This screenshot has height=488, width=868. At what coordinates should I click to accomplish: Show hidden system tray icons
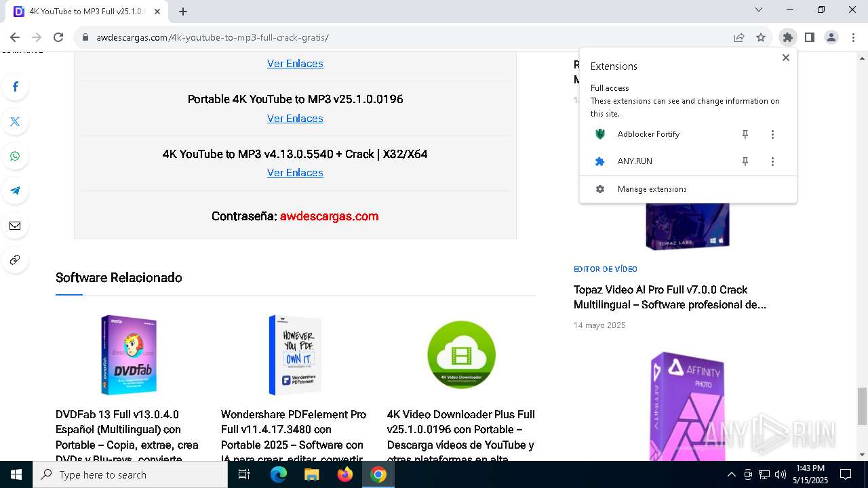coord(731,474)
